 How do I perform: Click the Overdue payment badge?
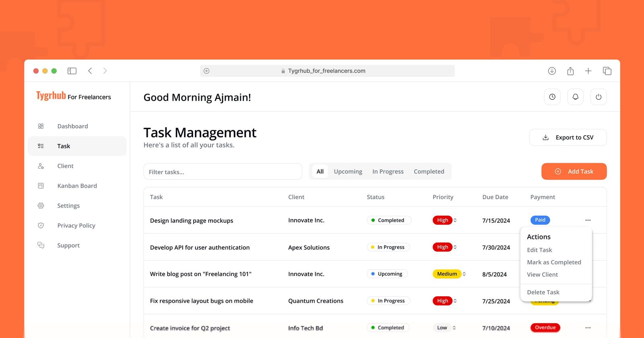(545, 328)
